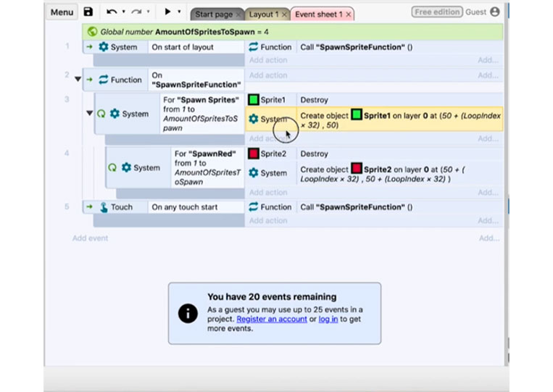Click the green trigger arrow in event 5
The height and width of the screenshot is (392, 553).
pyautogui.click(x=90, y=207)
